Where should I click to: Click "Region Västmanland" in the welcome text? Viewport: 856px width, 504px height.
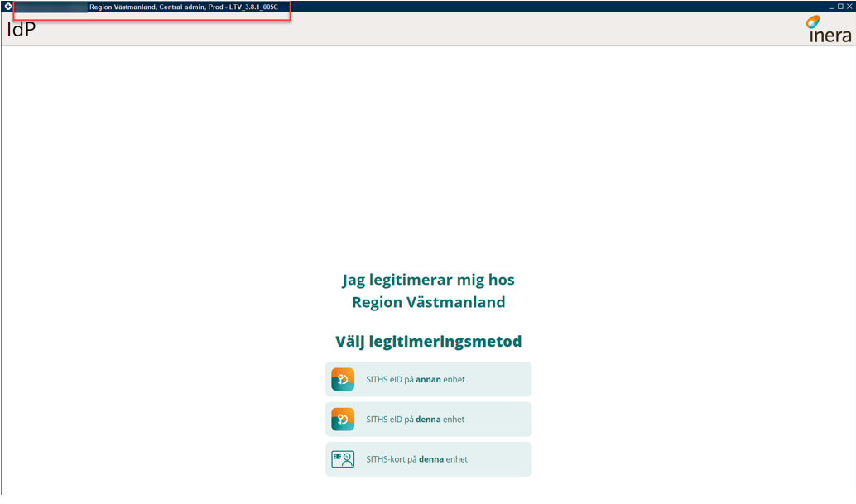[x=428, y=302]
